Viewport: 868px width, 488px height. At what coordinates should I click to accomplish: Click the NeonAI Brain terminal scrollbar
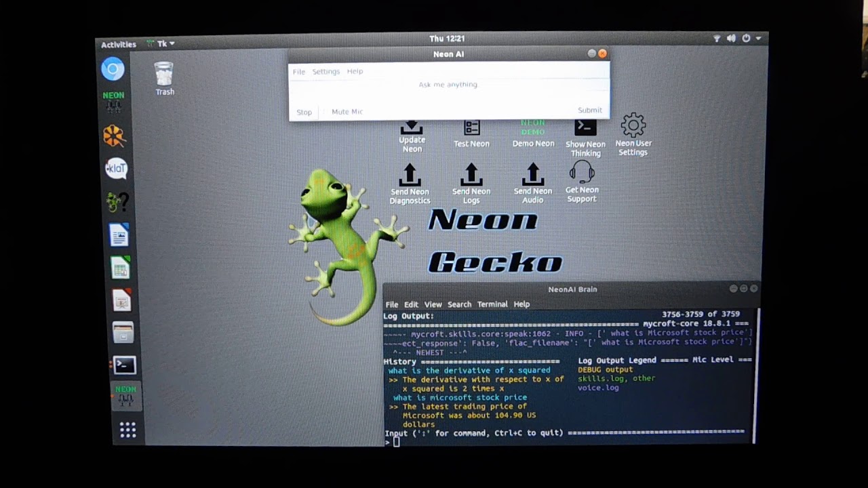pos(757,376)
